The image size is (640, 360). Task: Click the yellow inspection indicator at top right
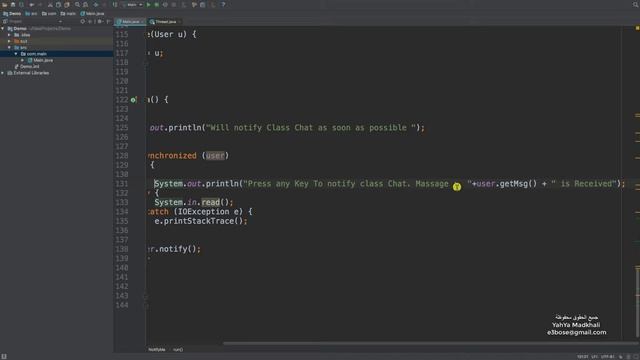pos(637,28)
